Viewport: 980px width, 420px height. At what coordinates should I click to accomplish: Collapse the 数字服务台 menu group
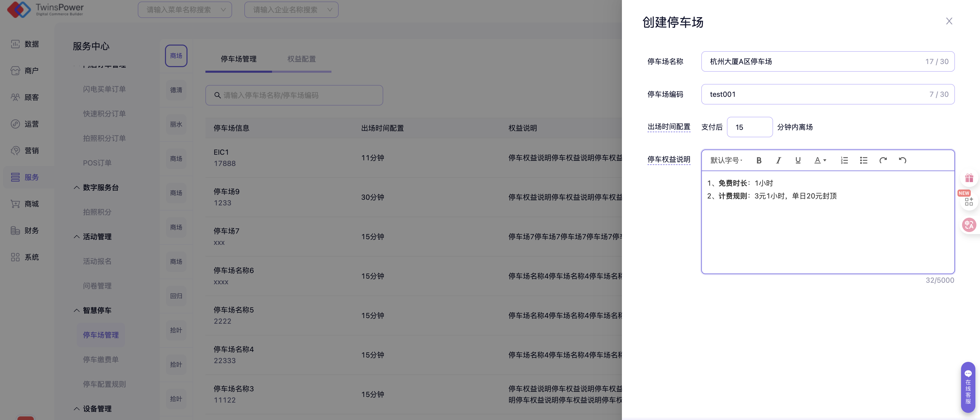click(x=77, y=187)
